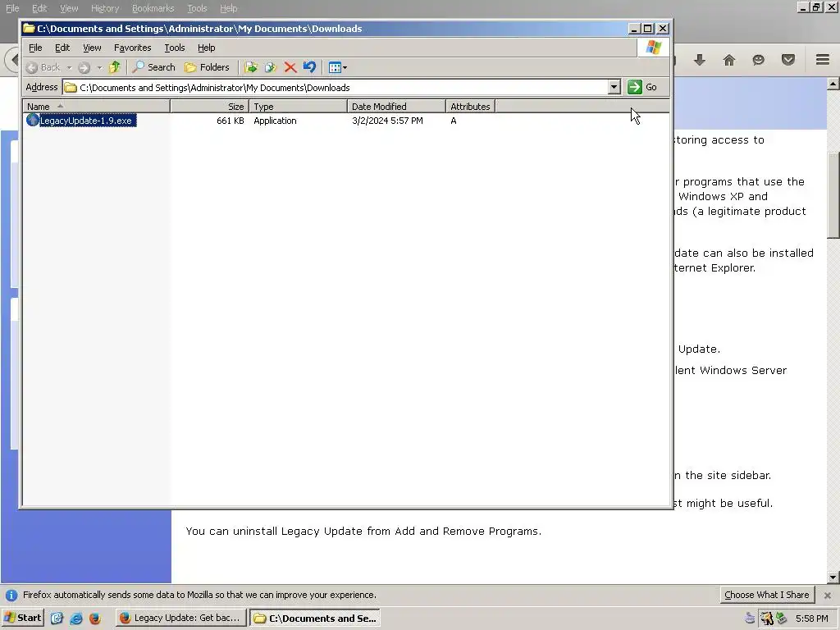Image resolution: width=840 pixels, height=630 pixels.
Task: Click the Firefox page scrollbar thumb
Action: pos(833,195)
